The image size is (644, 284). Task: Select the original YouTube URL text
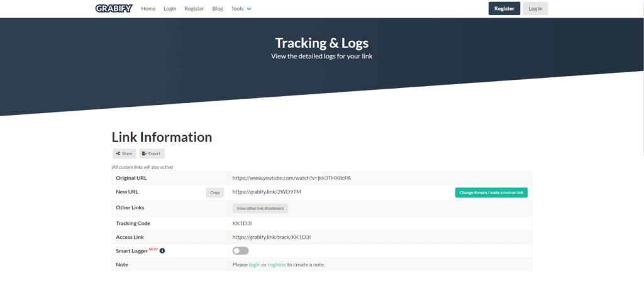292,178
